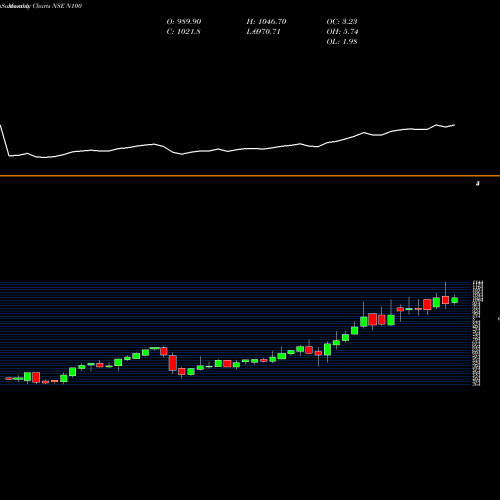Click the OC: 3.23 percentage value
Screen dimensions: 500x500
[342, 22]
